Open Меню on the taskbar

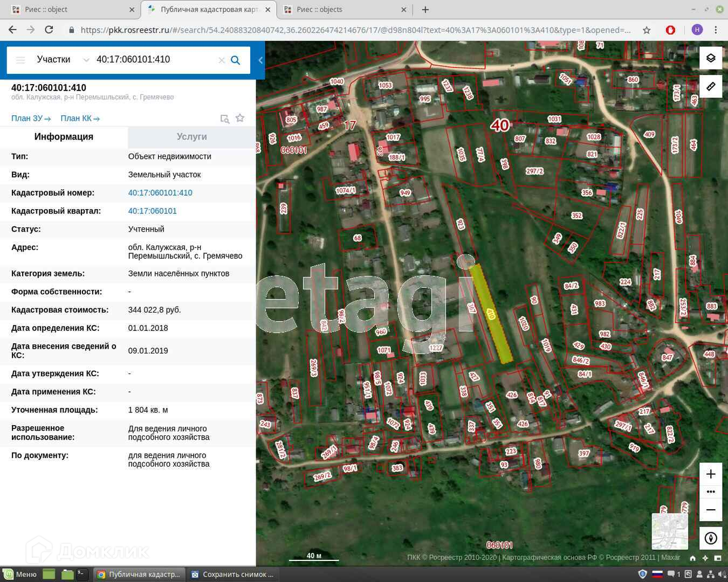click(20, 574)
